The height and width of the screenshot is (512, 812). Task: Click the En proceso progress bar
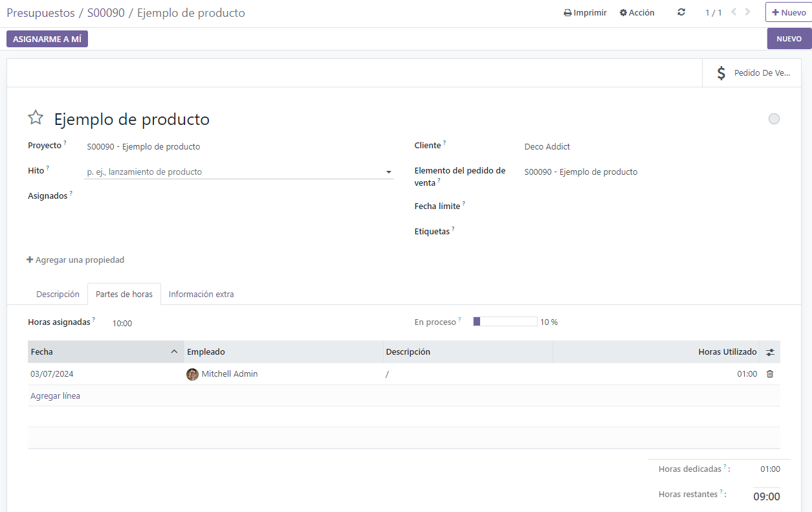pyautogui.click(x=505, y=321)
